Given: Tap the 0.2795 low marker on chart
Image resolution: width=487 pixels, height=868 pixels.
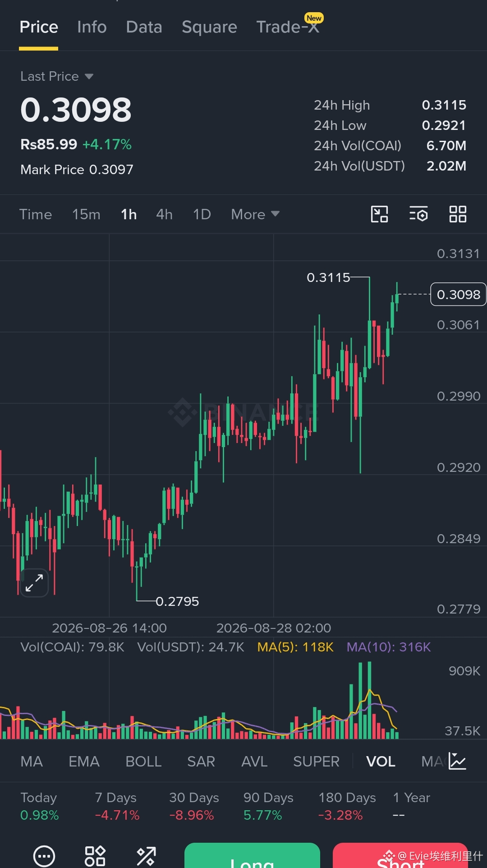Looking at the screenshot, I should click(177, 601).
